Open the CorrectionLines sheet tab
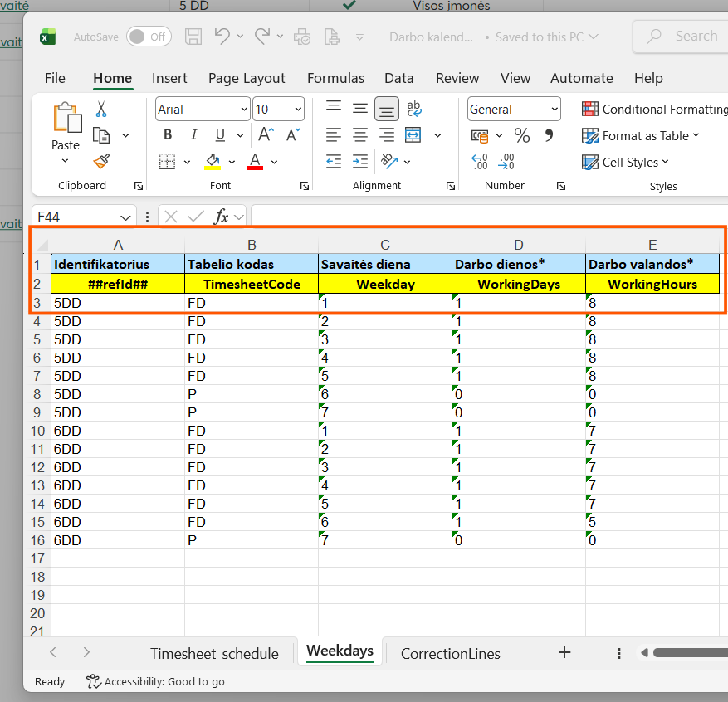The width and height of the screenshot is (728, 702). (451, 653)
